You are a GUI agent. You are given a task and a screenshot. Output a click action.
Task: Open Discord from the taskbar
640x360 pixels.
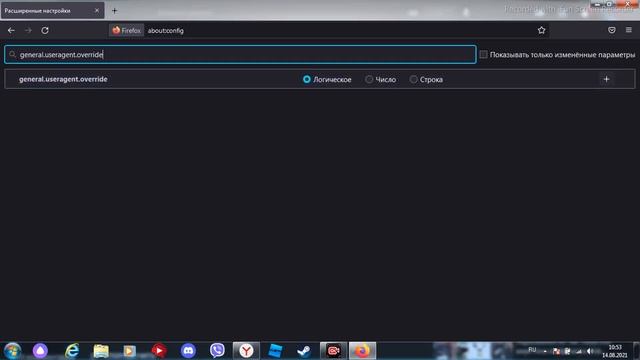(x=188, y=351)
